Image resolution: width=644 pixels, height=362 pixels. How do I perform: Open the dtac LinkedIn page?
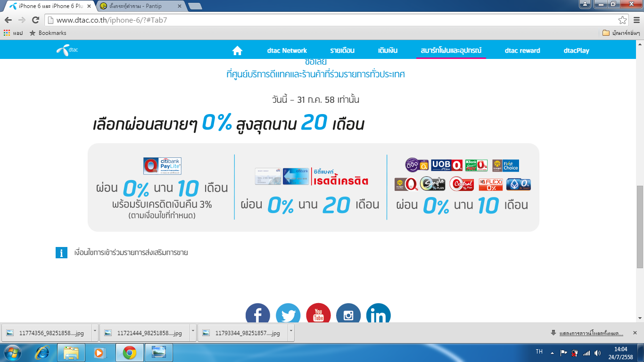379,313
